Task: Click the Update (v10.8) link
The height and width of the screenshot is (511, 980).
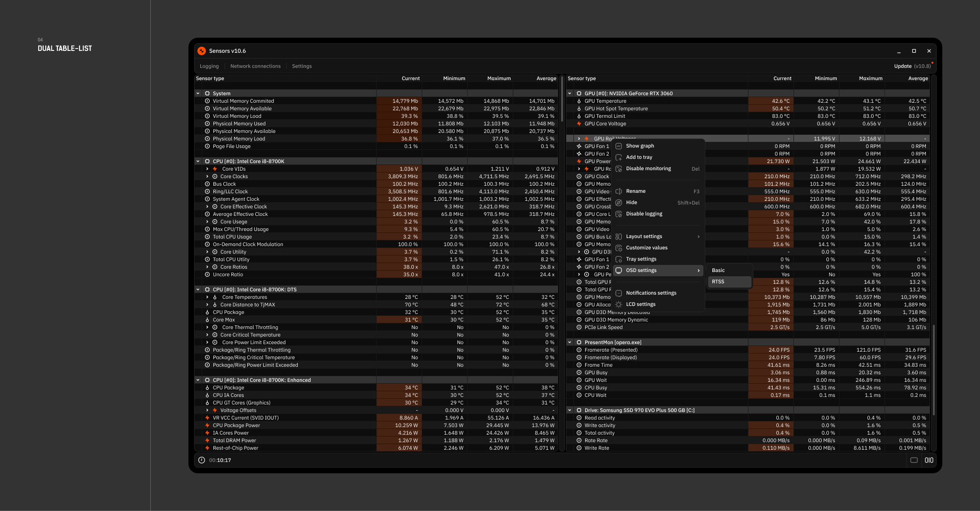Action: point(912,66)
